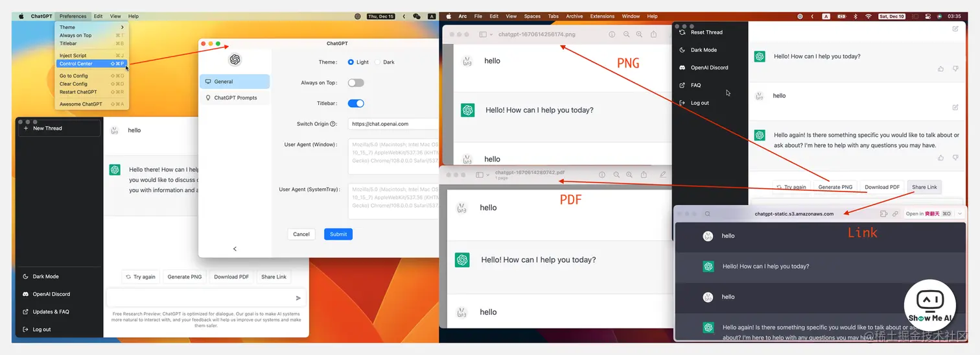
Task: Click New Thread in left ChatGPT window
Action: pos(60,129)
